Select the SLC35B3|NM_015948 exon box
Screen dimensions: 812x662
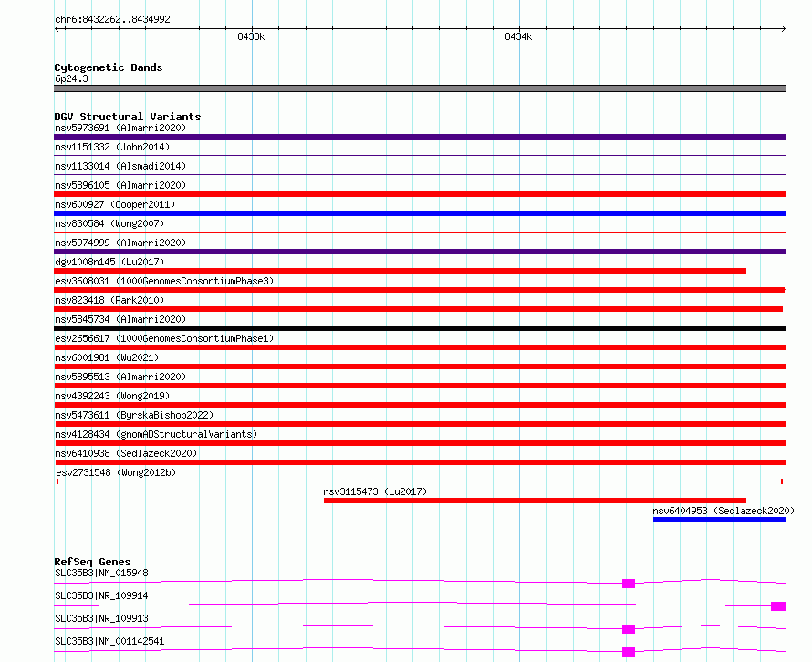point(629,584)
